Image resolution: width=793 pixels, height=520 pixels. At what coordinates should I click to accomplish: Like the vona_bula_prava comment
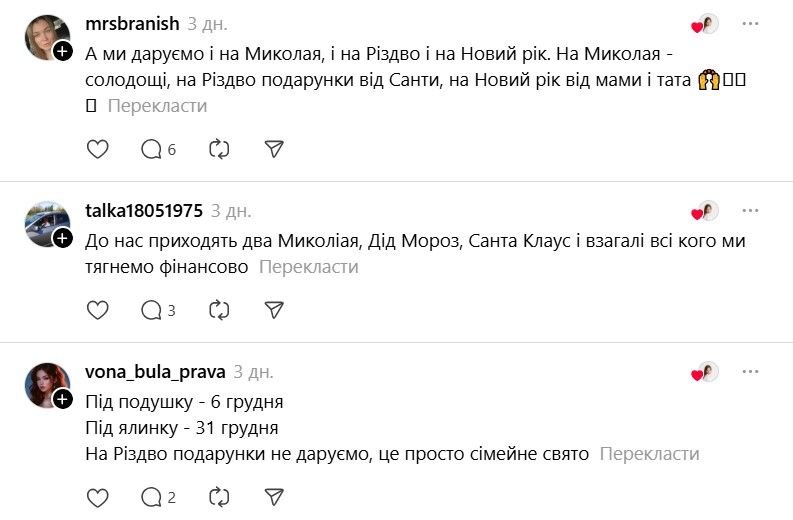click(97, 497)
